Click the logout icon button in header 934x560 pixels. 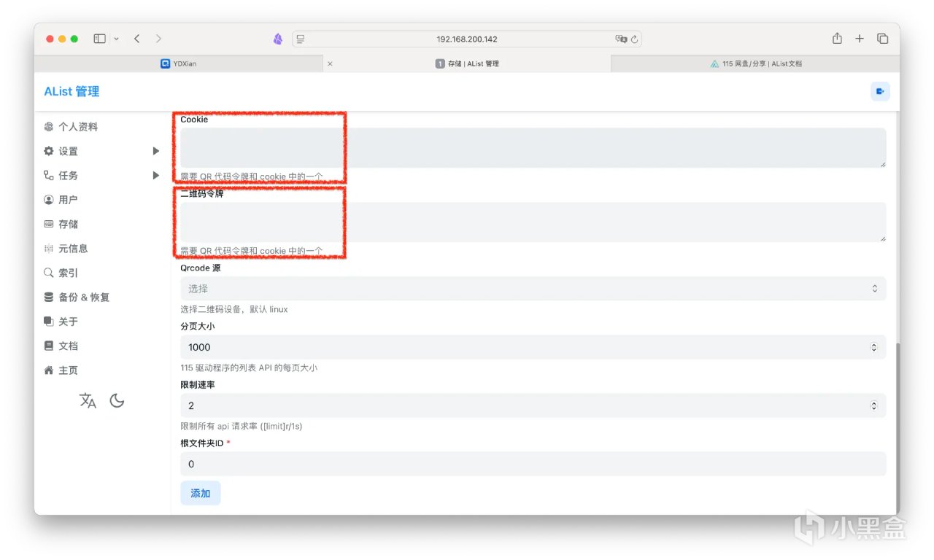click(880, 91)
